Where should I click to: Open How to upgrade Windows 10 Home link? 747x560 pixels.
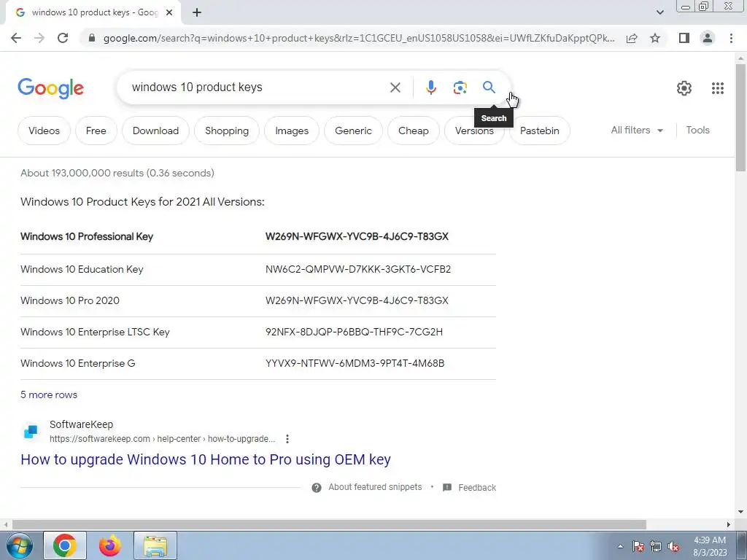click(x=205, y=459)
